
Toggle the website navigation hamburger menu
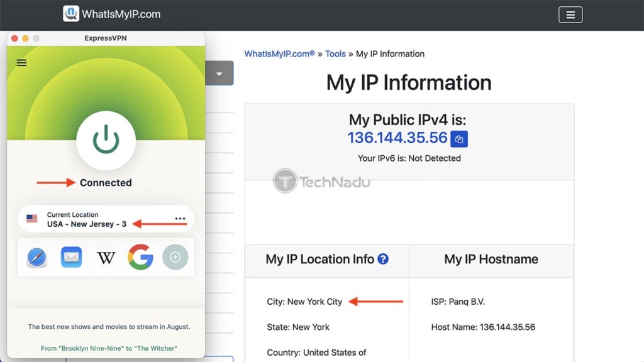pyautogui.click(x=570, y=15)
